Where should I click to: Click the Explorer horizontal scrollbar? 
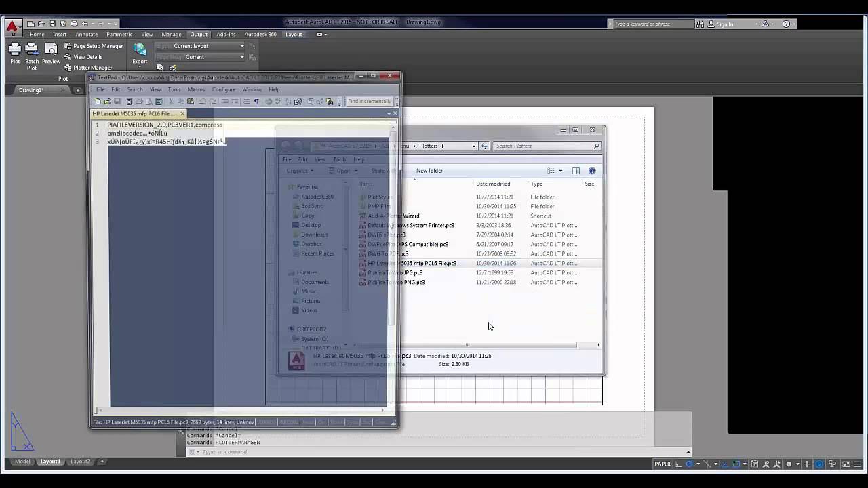click(467, 345)
